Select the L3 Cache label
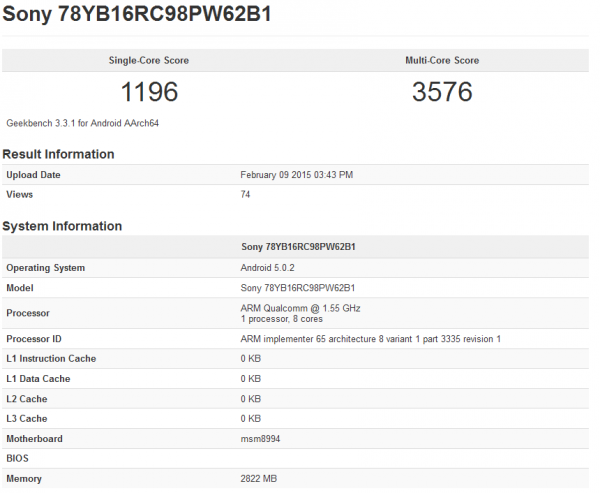The image size is (600, 493). tap(27, 418)
